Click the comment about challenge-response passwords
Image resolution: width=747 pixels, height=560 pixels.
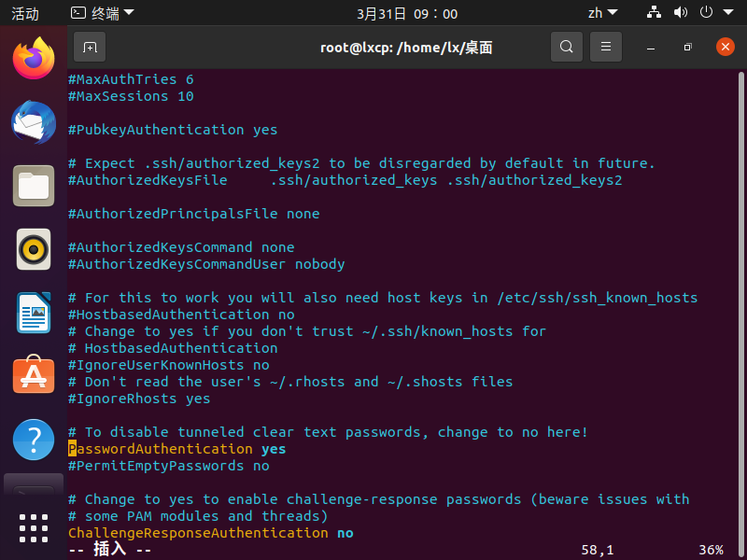click(x=379, y=499)
